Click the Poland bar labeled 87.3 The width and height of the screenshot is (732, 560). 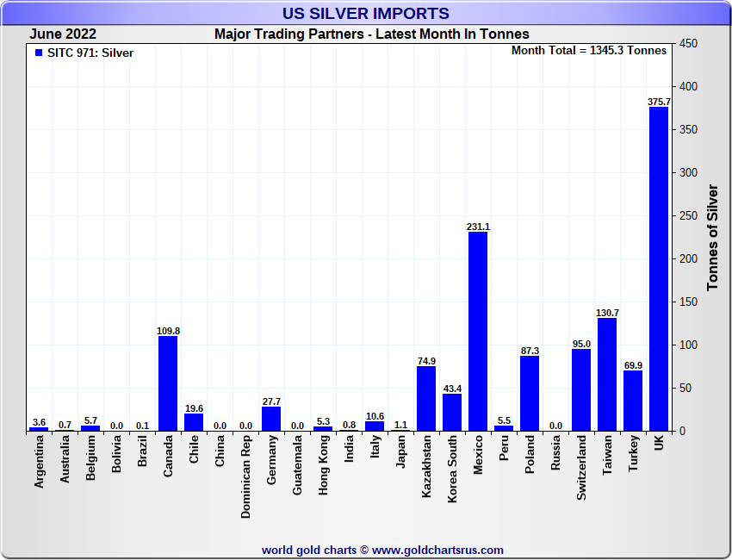530,393
